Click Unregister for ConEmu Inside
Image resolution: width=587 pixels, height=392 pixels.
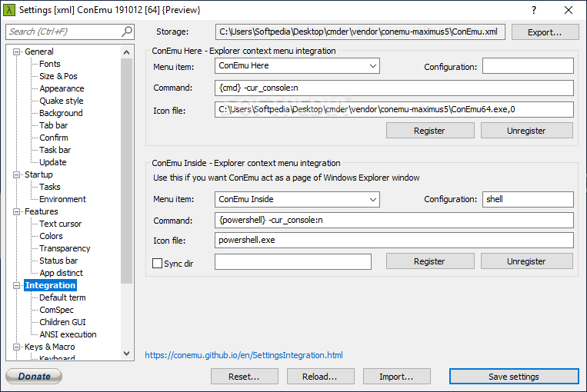(526, 261)
